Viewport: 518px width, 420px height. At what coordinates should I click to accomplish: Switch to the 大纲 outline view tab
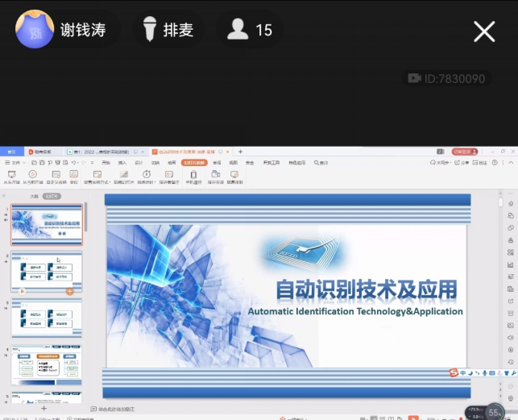tap(34, 196)
